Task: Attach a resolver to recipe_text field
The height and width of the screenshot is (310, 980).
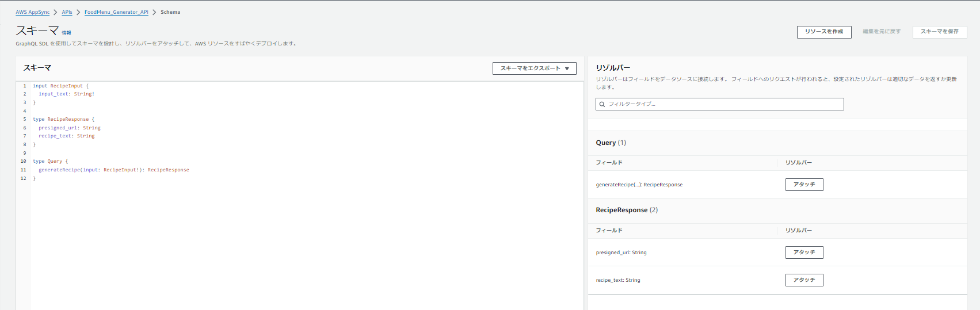Action: click(x=804, y=280)
